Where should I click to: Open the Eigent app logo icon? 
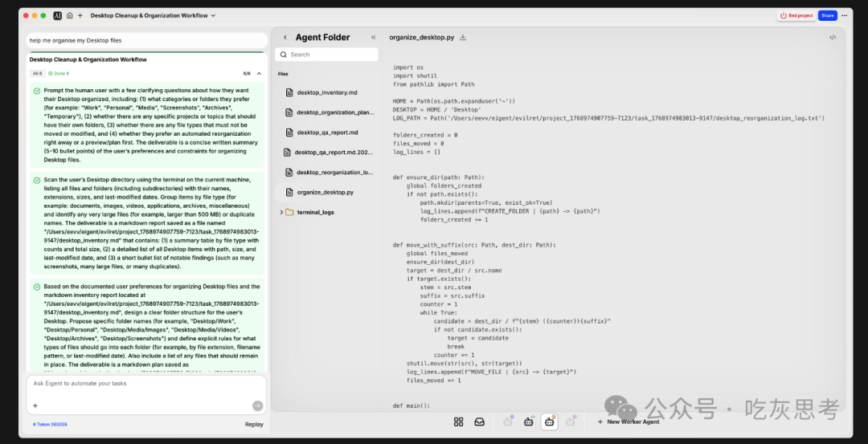(x=58, y=15)
